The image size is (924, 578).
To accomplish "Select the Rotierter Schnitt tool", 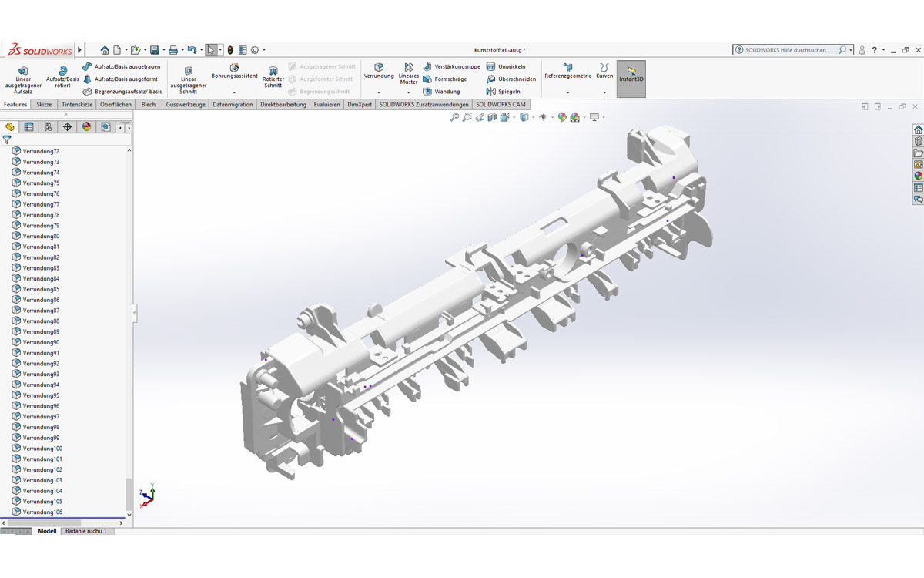I will 273,73.
